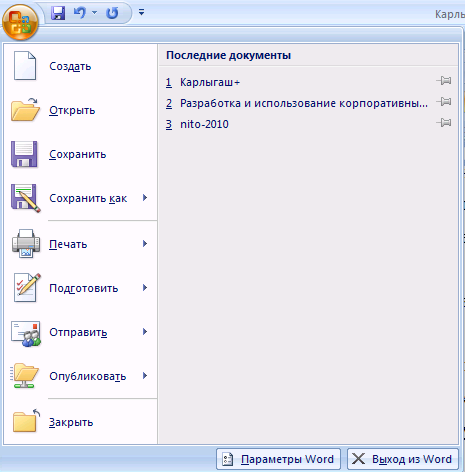Viewport: 465px width, 472px height.
Task: Click the checklist-with-pencil Подготовить icon
Action: [x=26, y=288]
